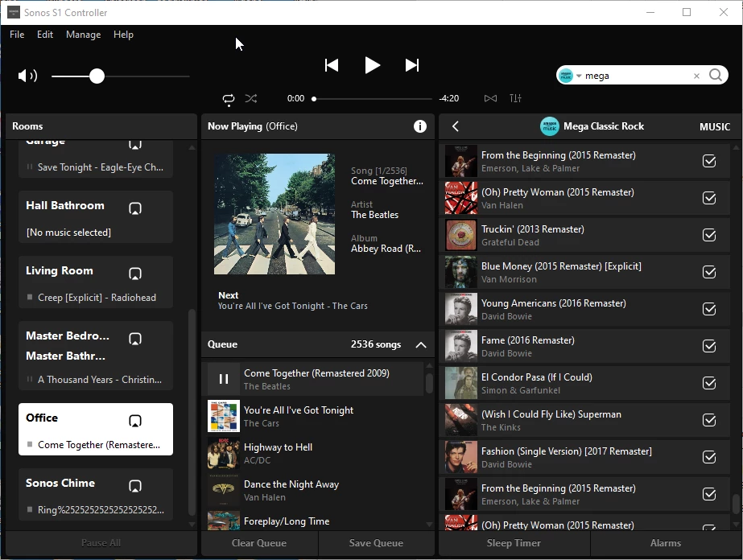Click the track progress bar

point(373,99)
